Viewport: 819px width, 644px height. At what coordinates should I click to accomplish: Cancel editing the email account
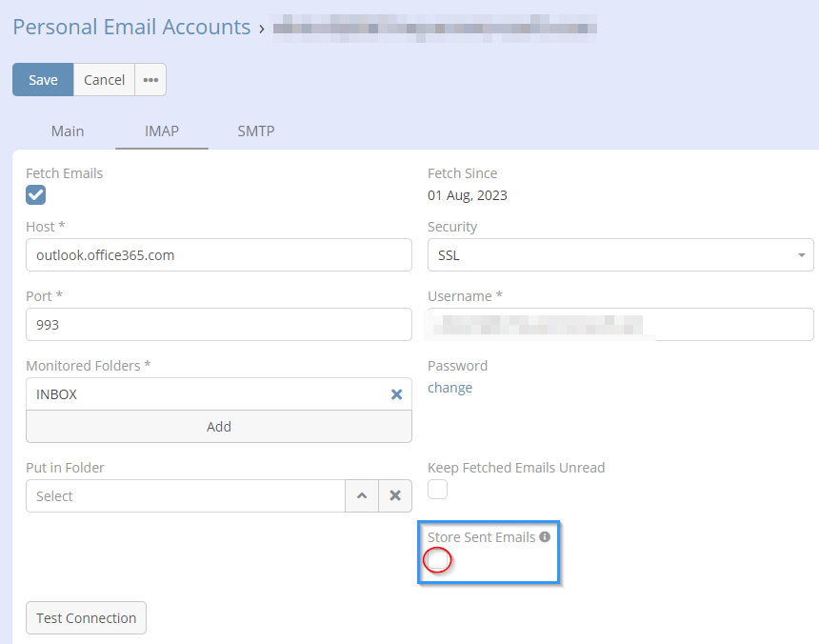(x=104, y=80)
